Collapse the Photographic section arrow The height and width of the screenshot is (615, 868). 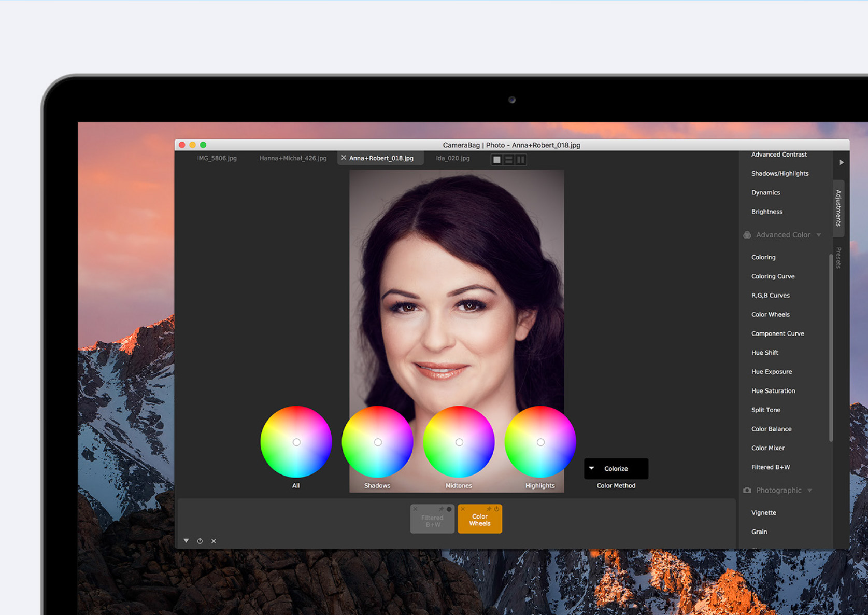809,491
